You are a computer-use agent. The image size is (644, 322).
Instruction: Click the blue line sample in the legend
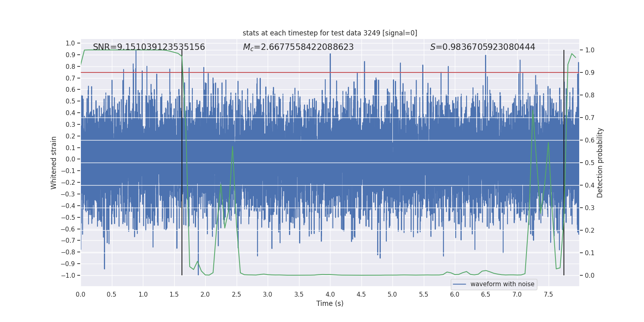click(x=460, y=284)
